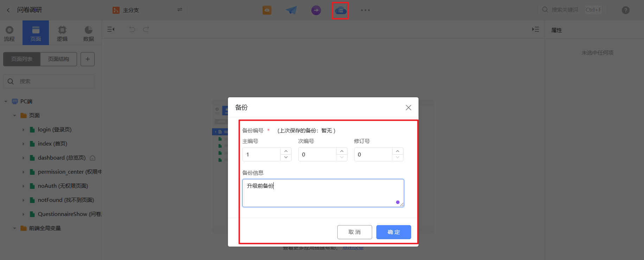Select the 前端全局变量 folder
This screenshot has width=644, height=260.
[45, 228]
